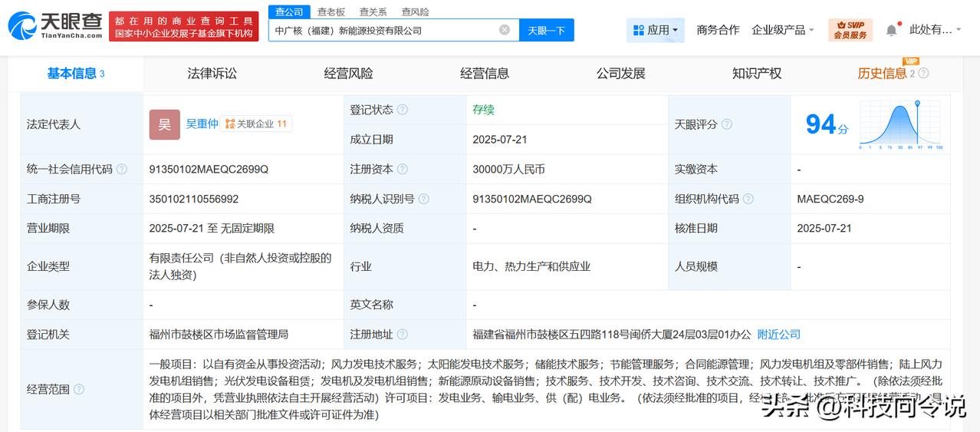The image size is (980, 432).
Task: Click the help icon next to 统一社会信用代码
Action: pos(122,169)
